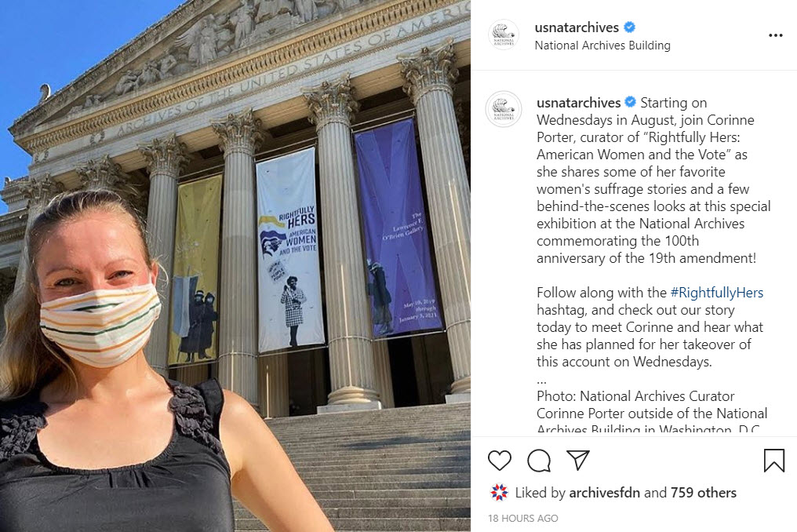
Task: Open the #RightfullyHers hashtag
Action: [717, 293]
